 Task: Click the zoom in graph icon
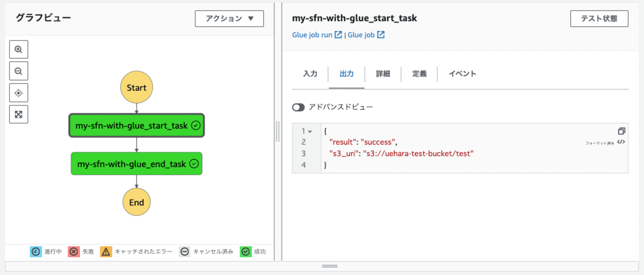pyautogui.click(x=18, y=50)
